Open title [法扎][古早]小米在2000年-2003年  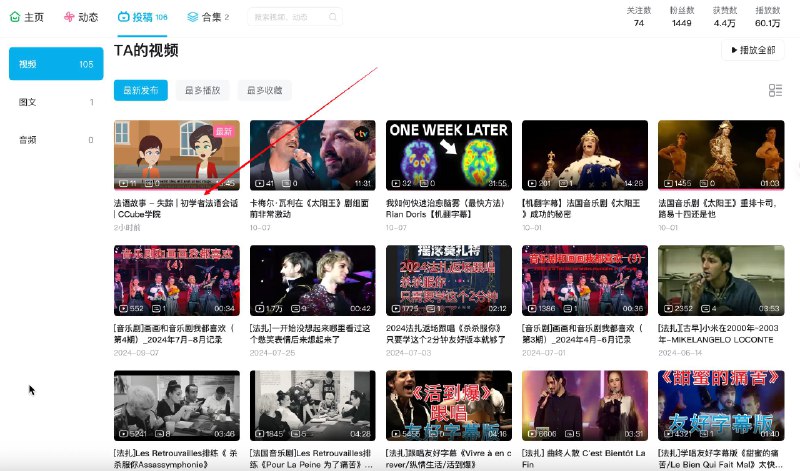(x=718, y=334)
